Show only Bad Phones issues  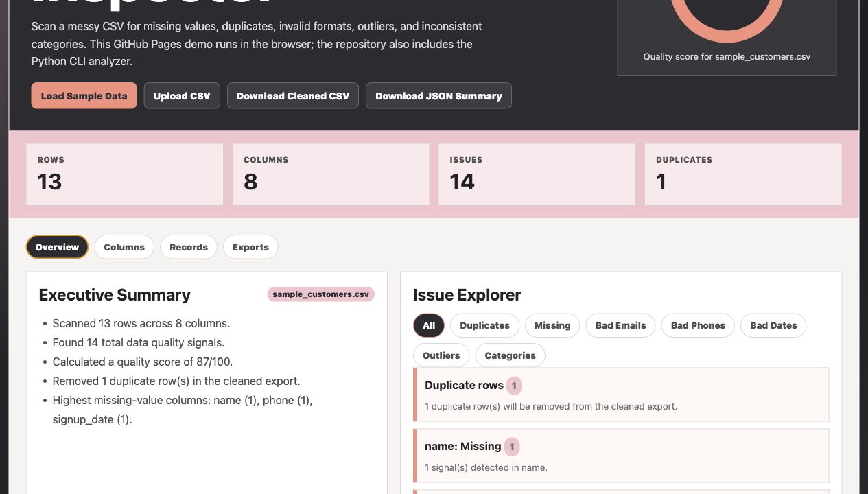698,325
